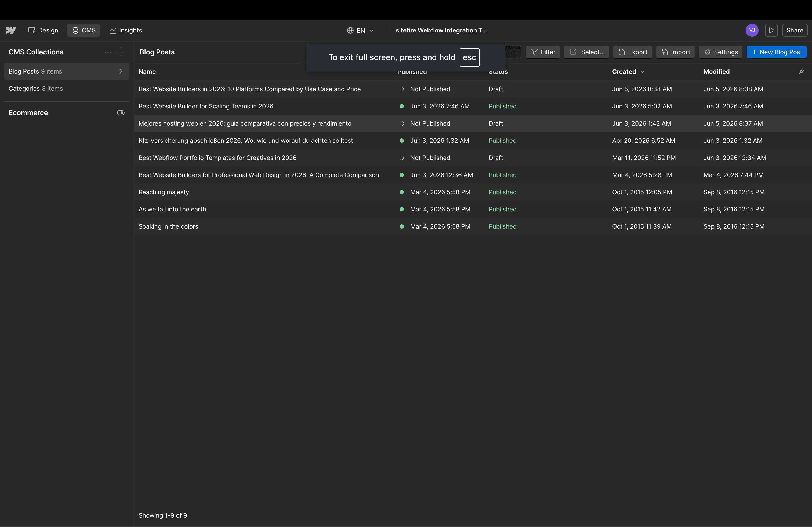
Task: Sort by the Modified column header
Action: click(716, 72)
